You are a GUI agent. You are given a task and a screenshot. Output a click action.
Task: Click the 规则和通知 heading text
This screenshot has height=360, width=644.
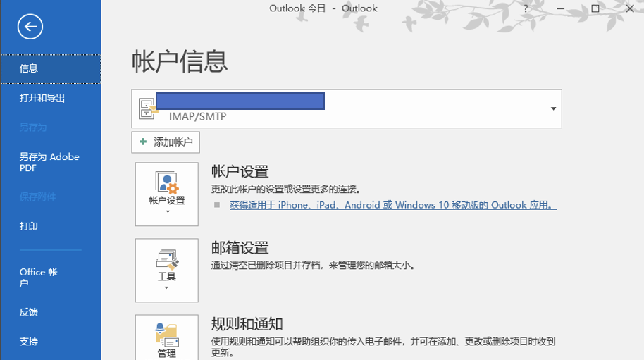click(x=247, y=324)
